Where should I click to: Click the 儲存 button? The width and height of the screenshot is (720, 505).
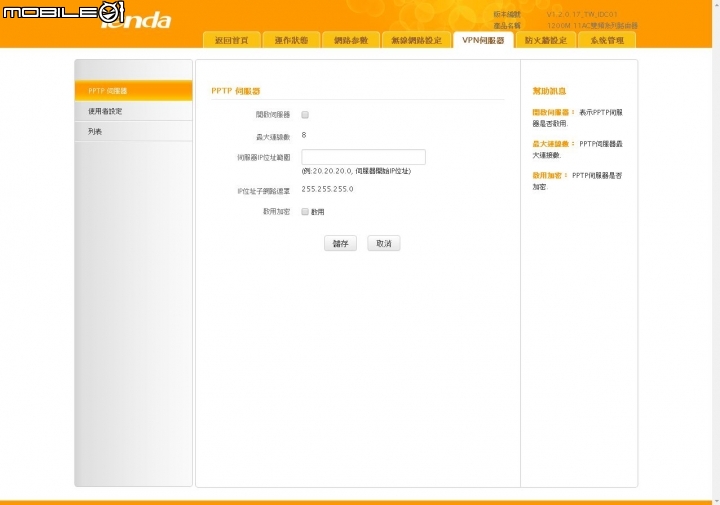[x=340, y=243]
